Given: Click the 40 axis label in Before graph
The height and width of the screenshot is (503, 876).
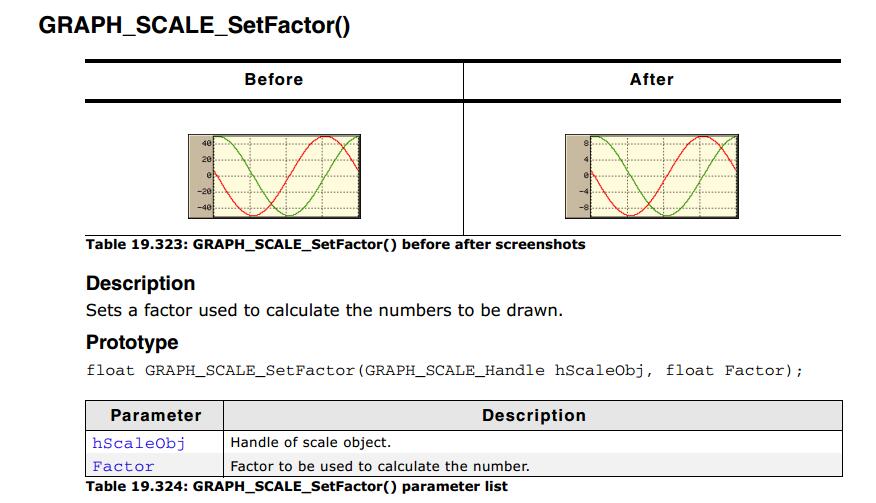Looking at the screenshot, I should tap(206, 143).
